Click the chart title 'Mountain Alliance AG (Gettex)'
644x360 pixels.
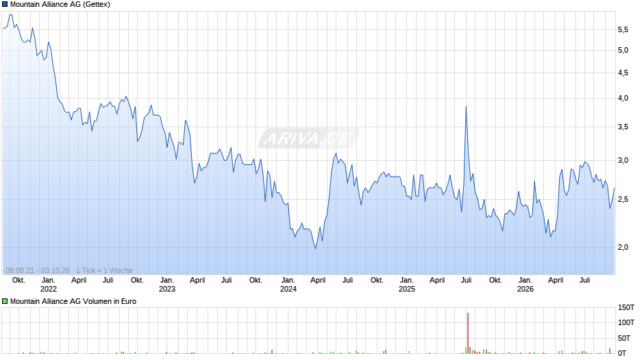click(x=60, y=5)
